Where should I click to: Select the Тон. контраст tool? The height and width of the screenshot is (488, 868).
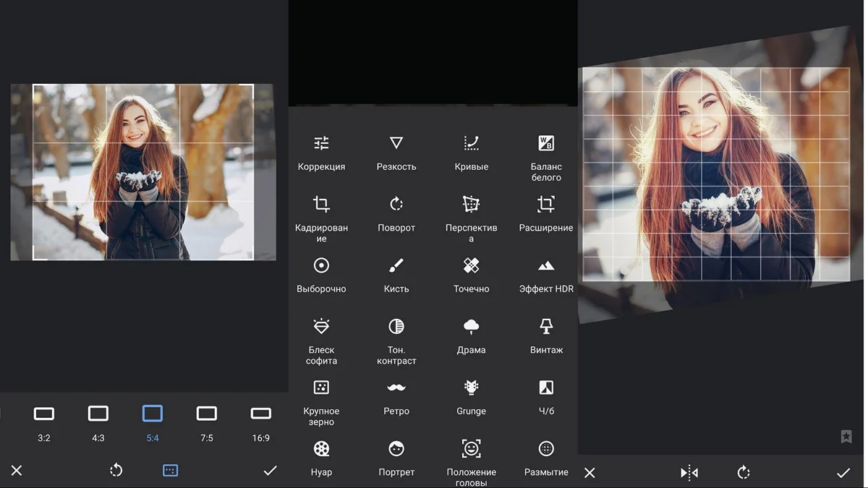[396, 341]
